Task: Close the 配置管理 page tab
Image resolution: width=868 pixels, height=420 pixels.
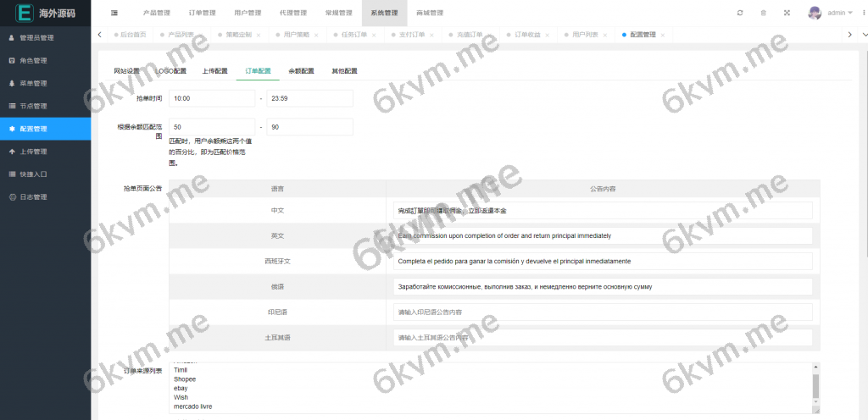Action: point(662,35)
